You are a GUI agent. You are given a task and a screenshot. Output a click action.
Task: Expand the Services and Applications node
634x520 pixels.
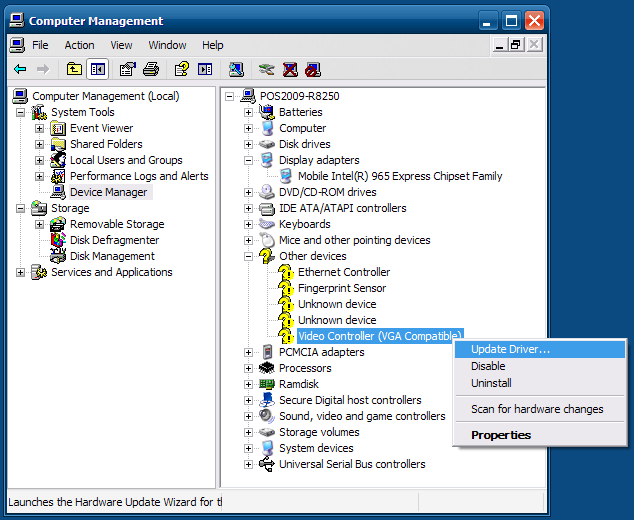coord(21,272)
